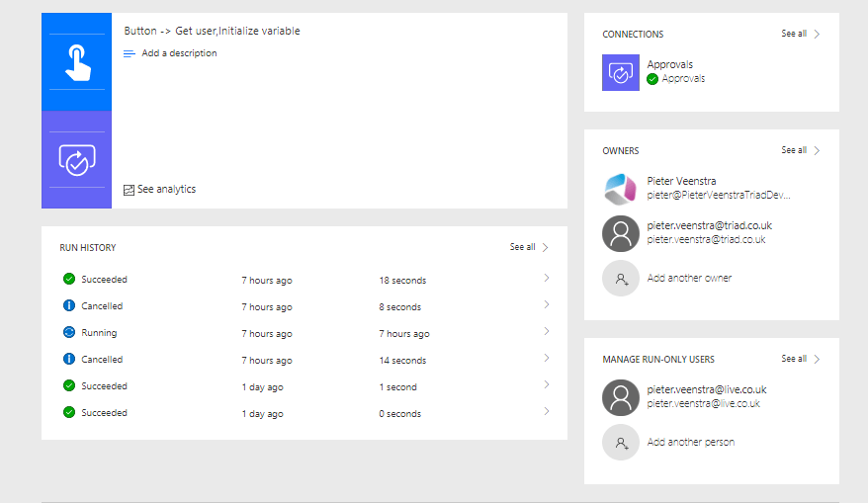Click the Running status label
Screen dimensions: 868x503
pos(99,333)
